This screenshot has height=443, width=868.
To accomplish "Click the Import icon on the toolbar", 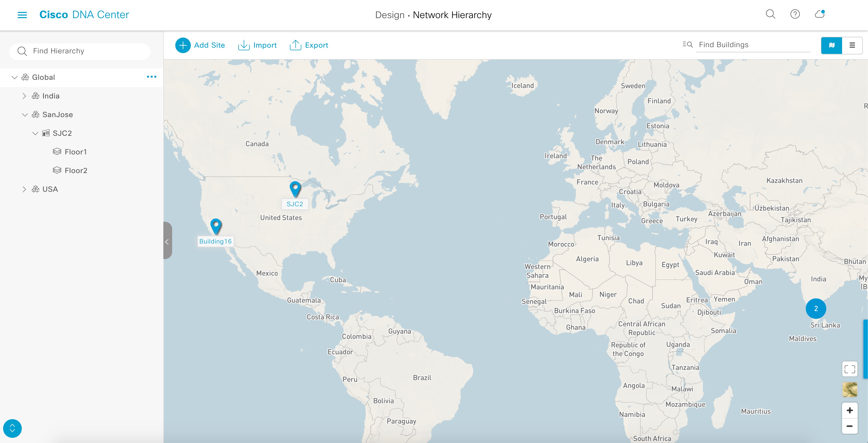I will click(244, 45).
